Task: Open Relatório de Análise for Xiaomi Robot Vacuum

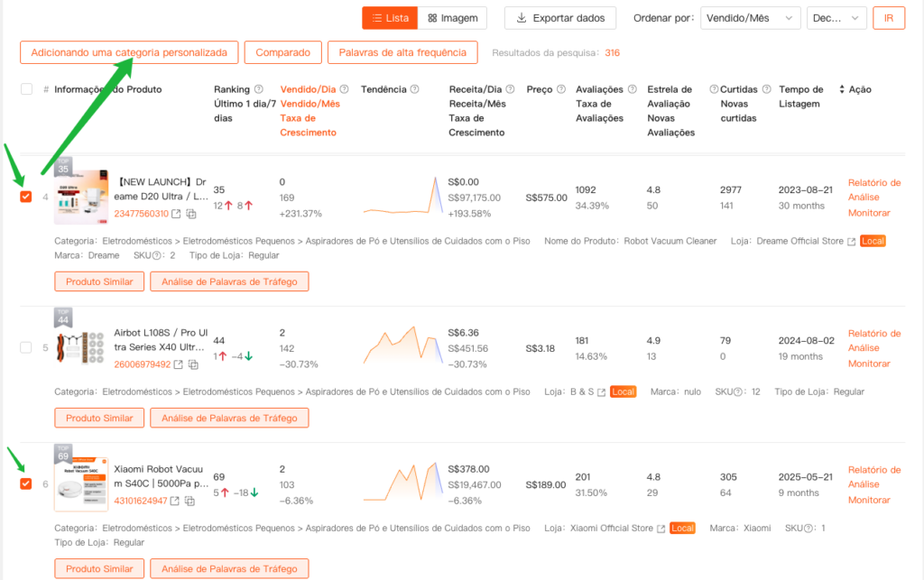Action: coord(873,476)
